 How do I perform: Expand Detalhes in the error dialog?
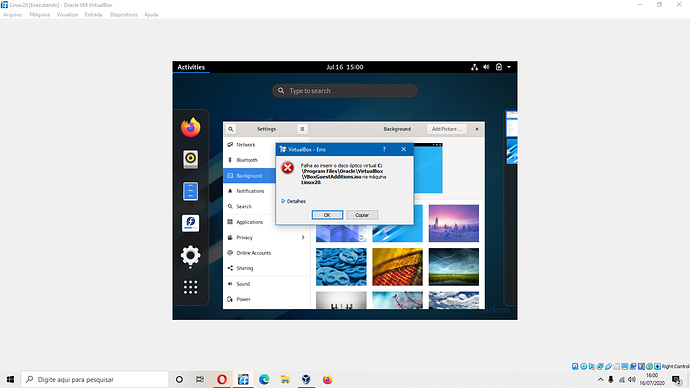293,201
